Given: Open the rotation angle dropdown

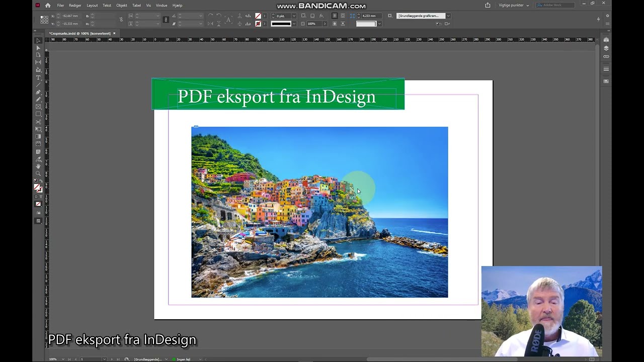Looking at the screenshot, I should [x=200, y=16].
